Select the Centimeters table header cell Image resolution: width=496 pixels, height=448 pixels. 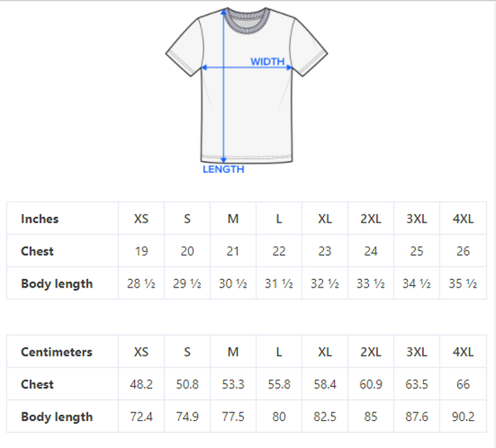pos(62,352)
